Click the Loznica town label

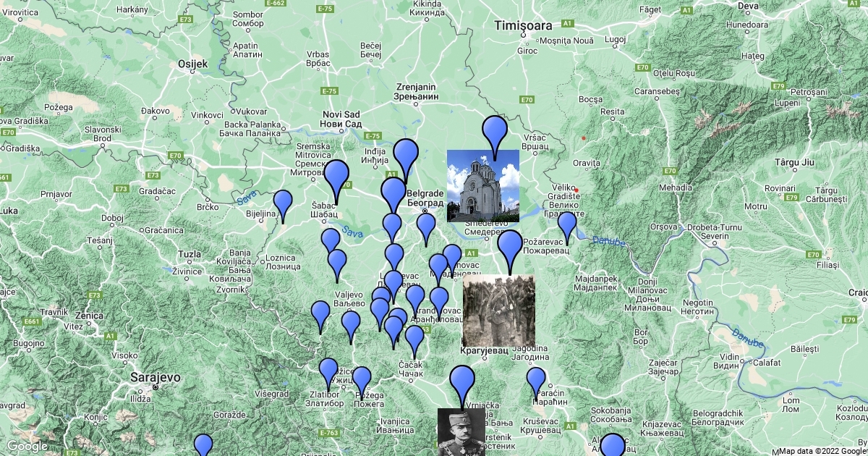284,261
